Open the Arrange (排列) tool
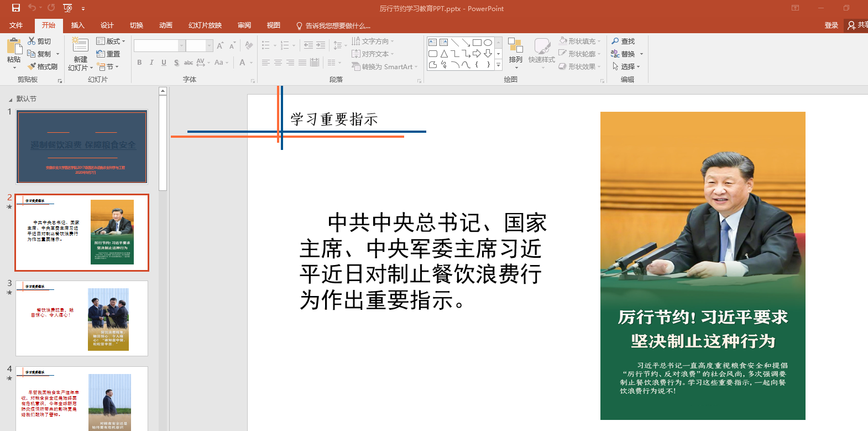868x431 pixels. [x=515, y=50]
